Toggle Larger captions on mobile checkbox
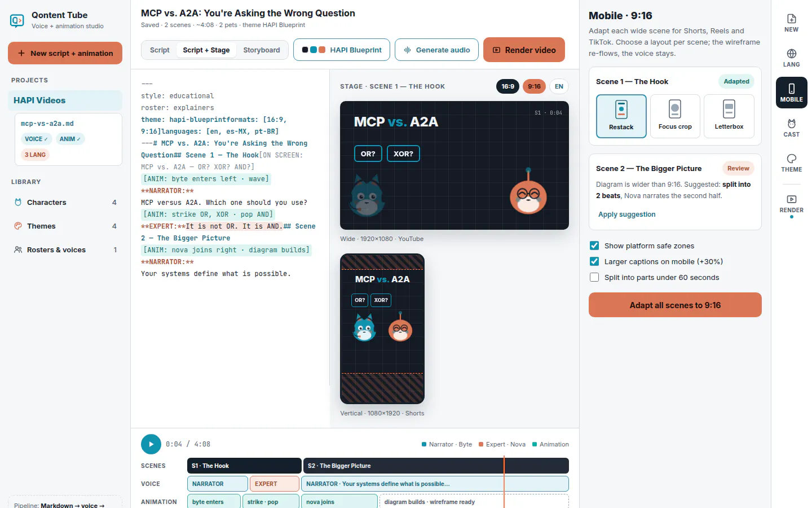The width and height of the screenshot is (812, 508). [x=594, y=261]
